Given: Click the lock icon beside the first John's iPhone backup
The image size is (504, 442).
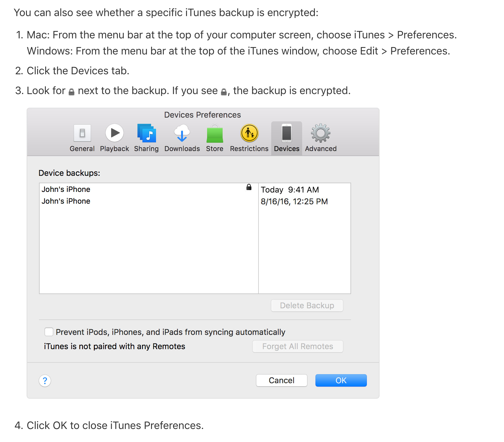Looking at the screenshot, I should tap(249, 187).
